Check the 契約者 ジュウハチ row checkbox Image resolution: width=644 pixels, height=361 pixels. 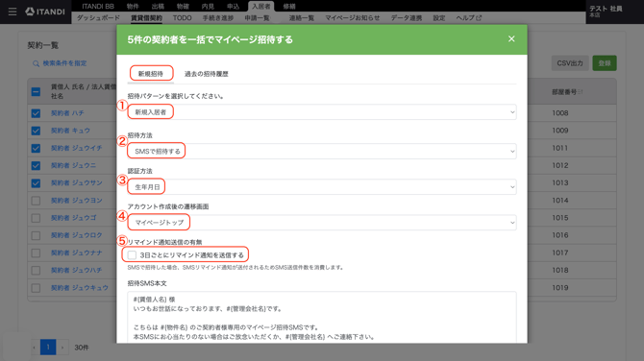click(36, 271)
